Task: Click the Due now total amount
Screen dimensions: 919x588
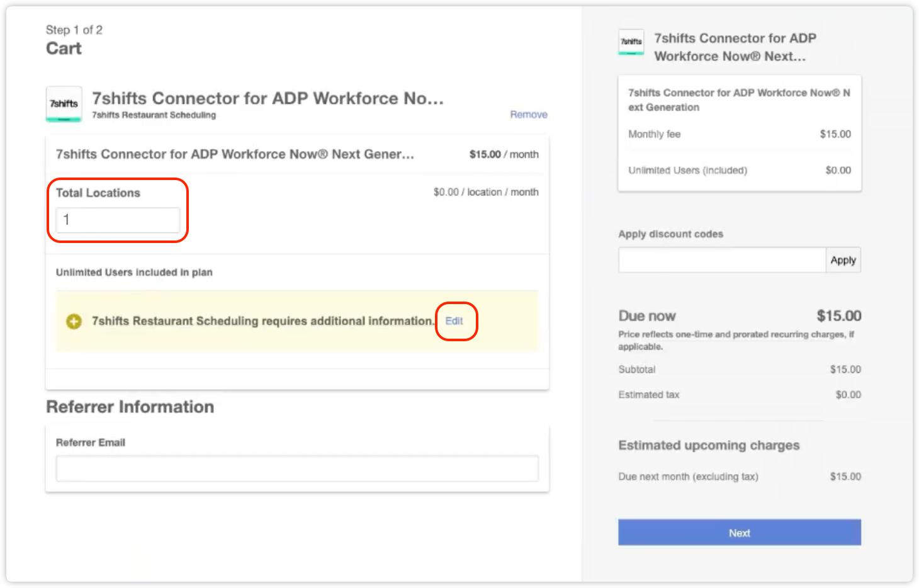Action: [x=838, y=316]
